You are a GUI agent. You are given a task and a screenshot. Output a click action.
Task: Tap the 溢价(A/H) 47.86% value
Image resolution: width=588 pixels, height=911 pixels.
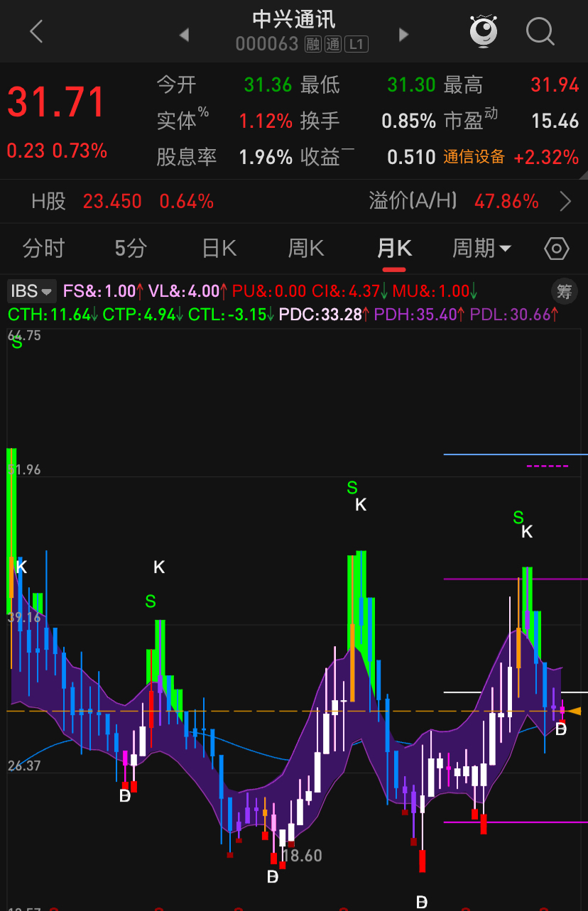point(506,202)
